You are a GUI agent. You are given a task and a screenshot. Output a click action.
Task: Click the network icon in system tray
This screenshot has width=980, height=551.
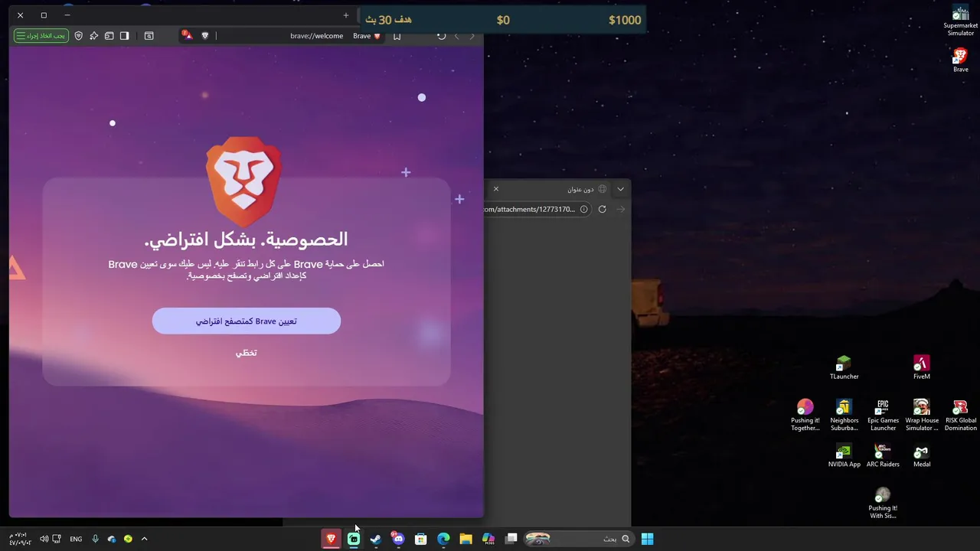57,539
